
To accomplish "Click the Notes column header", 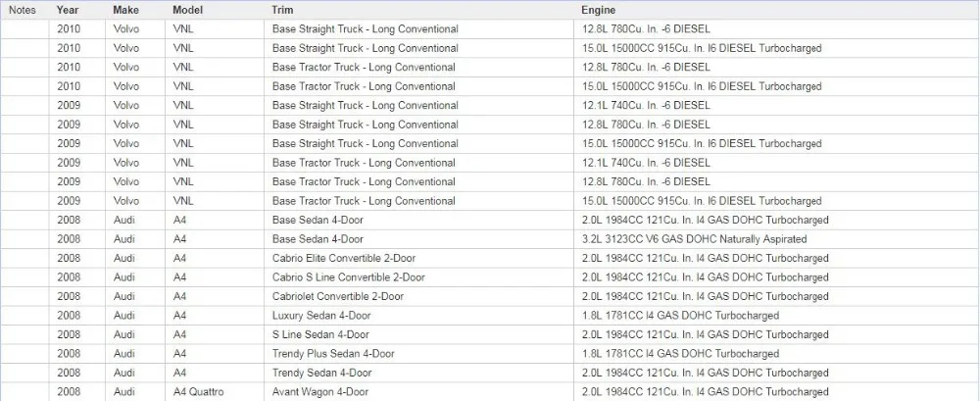I will click(x=22, y=10).
